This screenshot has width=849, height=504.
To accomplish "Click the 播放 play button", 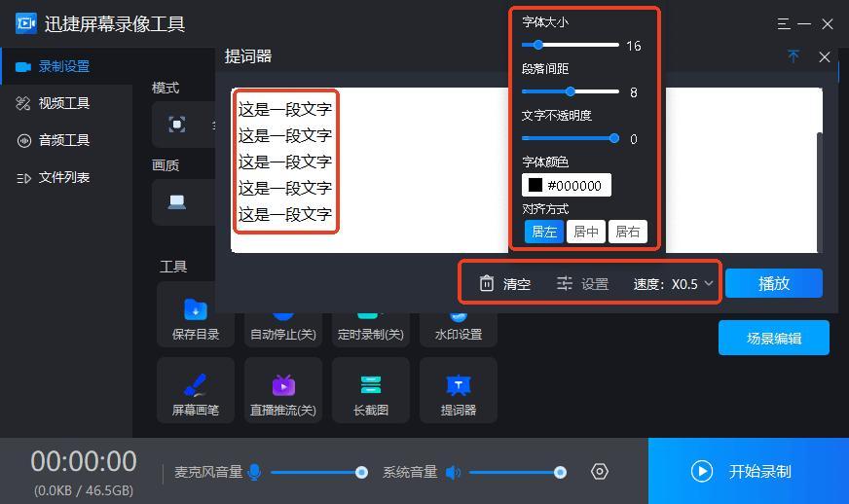I will tap(773, 283).
